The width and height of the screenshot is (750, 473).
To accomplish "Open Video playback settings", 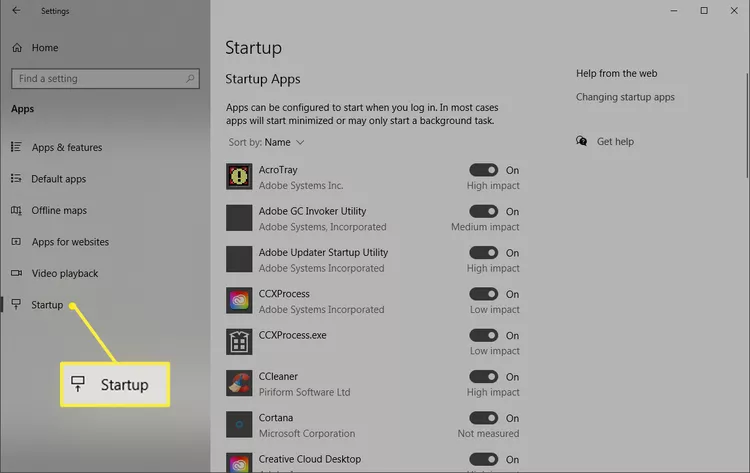I will pos(65,274).
